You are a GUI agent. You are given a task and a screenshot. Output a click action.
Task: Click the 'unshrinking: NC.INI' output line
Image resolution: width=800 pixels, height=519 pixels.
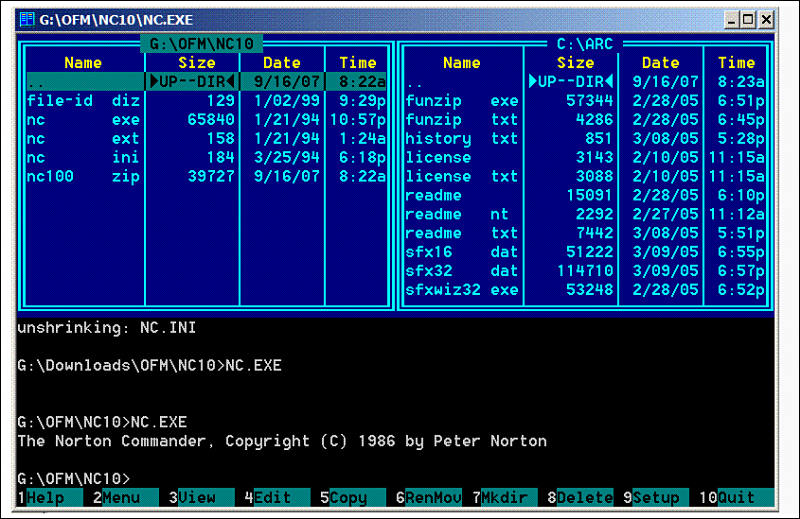point(107,328)
